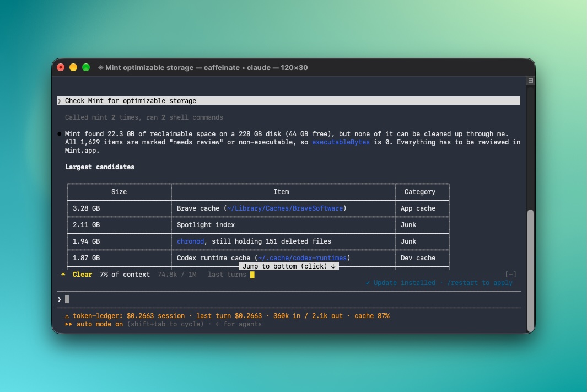Click the yellow last turns block indicator

pos(252,275)
